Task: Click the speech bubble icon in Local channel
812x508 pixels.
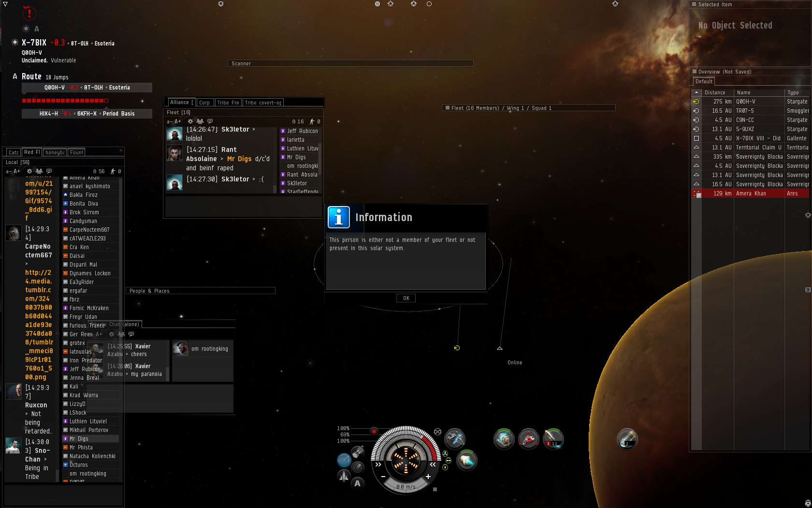Action: 49,171
